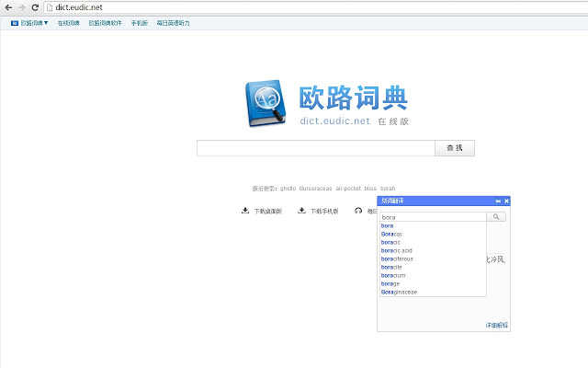The height and width of the screenshot is (368, 588).
Task: Click into the main dictionary search box
Action: tap(316, 148)
